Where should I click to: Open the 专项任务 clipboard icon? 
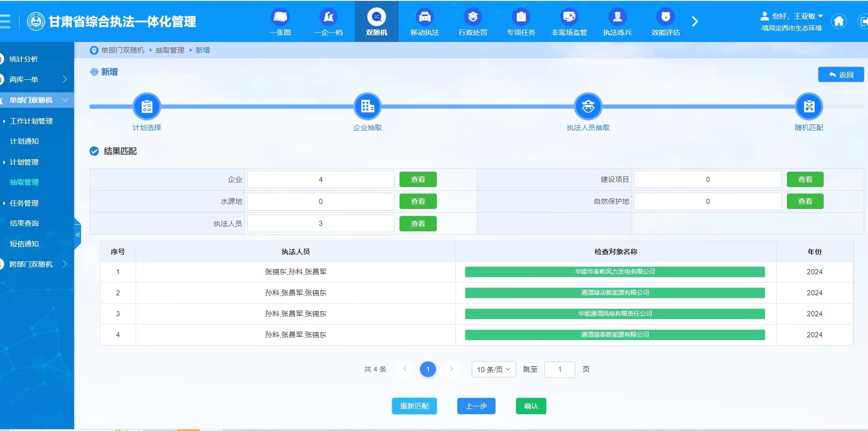pyautogui.click(x=521, y=18)
